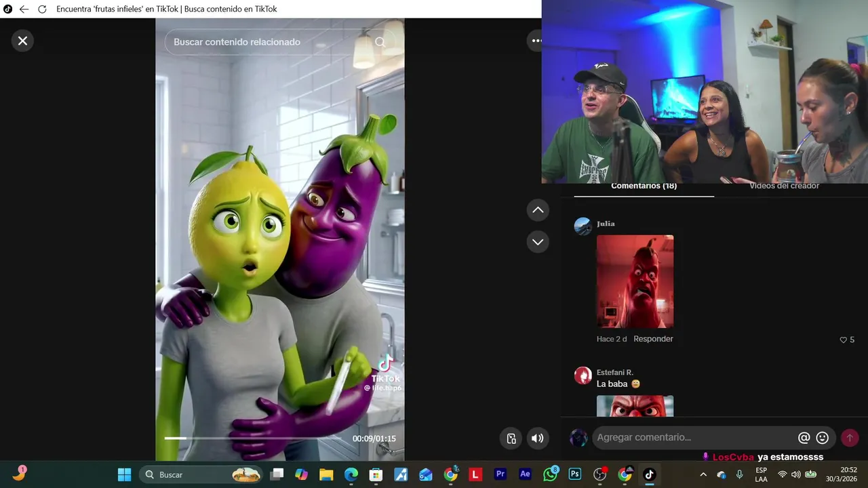Open the weather widget in taskbar
The height and width of the screenshot is (488, 868).
coord(19,473)
